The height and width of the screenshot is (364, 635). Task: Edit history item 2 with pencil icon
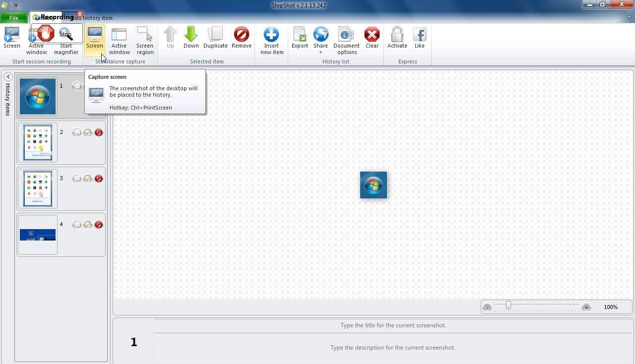coord(88,132)
